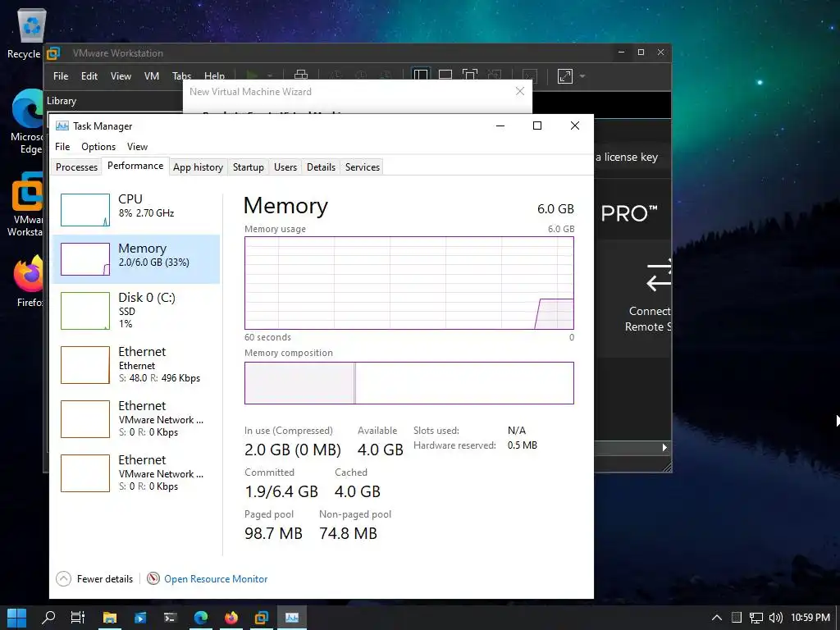
Task: Toggle the show library icon in VMware toolbar
Action: tap(421, 75)
